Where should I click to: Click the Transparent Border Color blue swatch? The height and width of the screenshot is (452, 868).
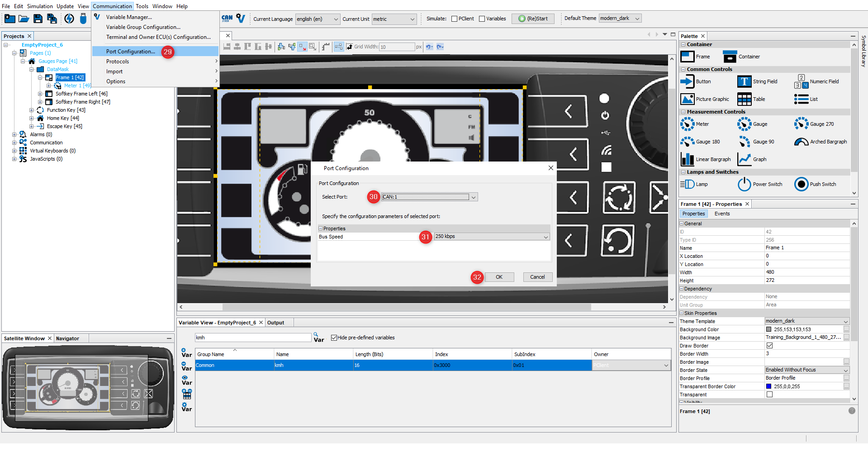click(768, 386)
